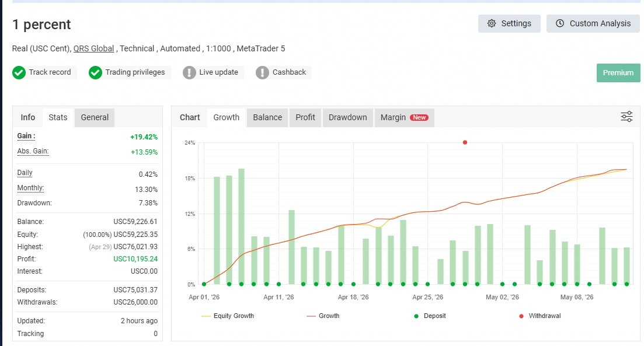
Task: Toggle Withdrawal legend markers
Action: (540, 316)
